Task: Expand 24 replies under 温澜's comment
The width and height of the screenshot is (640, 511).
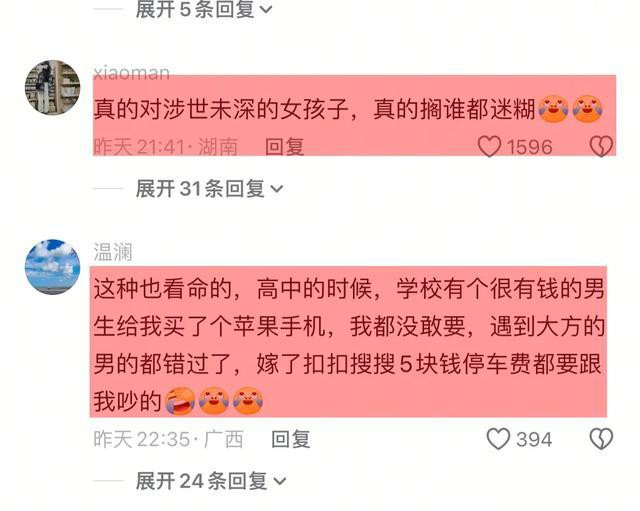Action: pos(211,481)
